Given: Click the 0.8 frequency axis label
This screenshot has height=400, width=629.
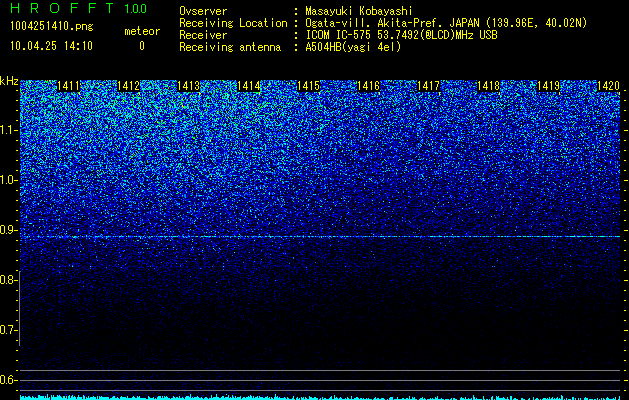Looking at the screenshot, I should click(x=8, y=280).
